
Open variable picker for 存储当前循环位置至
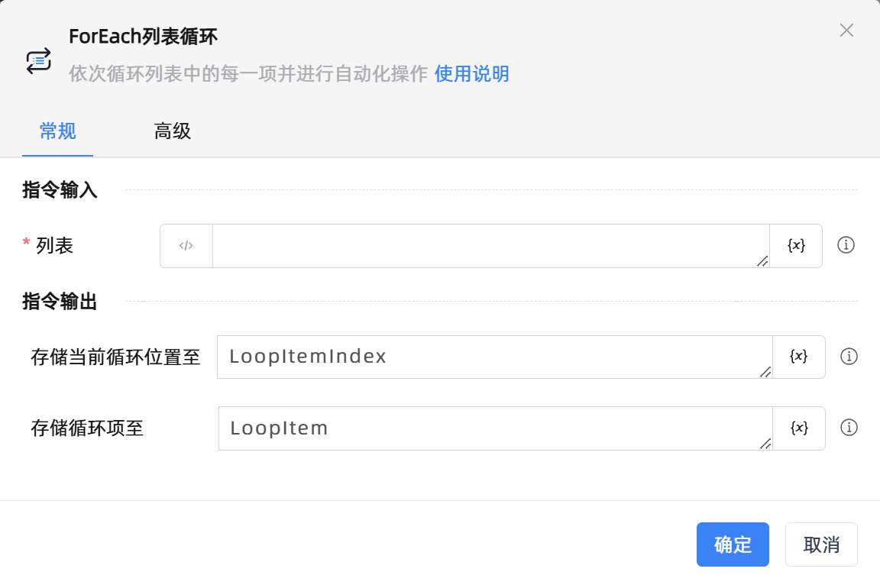coord(799,357)
